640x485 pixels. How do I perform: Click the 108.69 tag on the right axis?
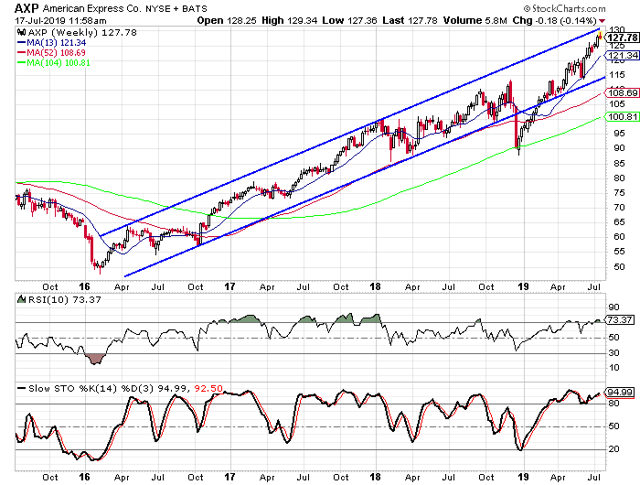(x=622, y=93)
